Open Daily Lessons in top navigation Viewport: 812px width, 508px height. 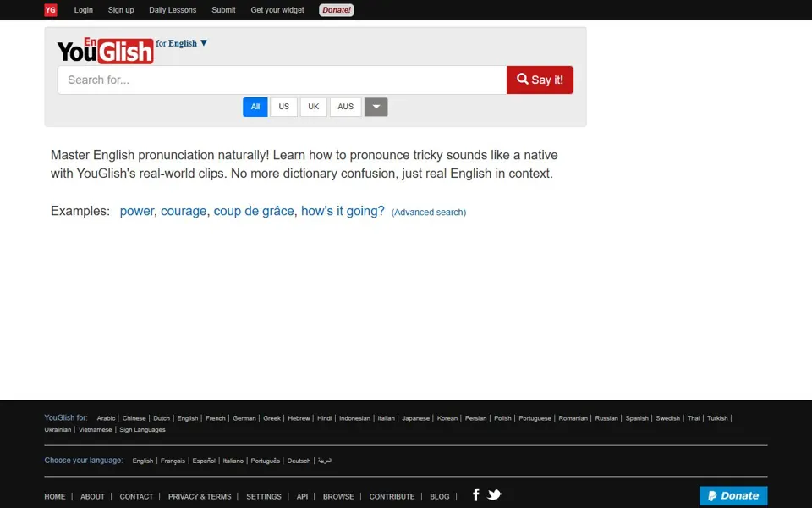pyautogui.click(x=173, y=10)
